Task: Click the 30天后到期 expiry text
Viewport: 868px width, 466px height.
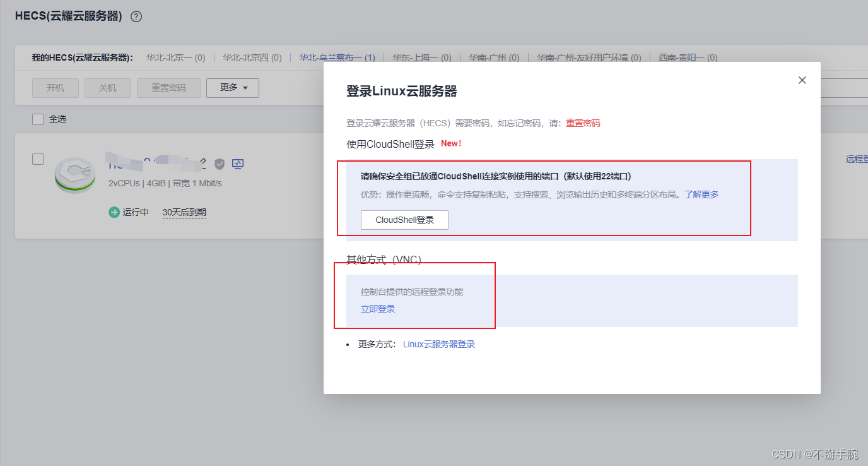Action: click(x=184, y=212)
